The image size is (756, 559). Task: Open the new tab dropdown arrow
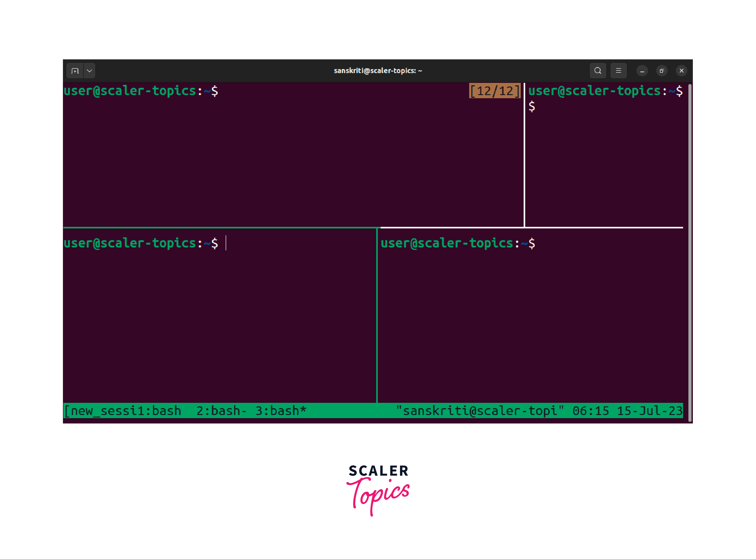[89, 71]
